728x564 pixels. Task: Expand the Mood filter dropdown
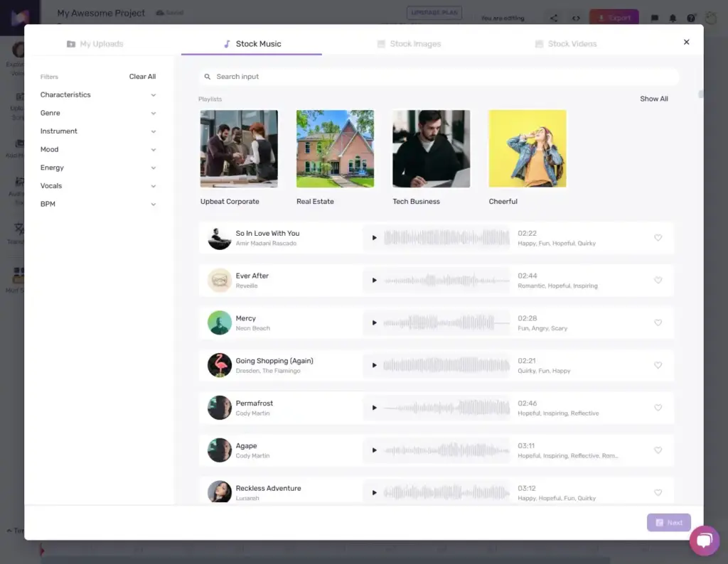pyautogui.click(x=98, y=149)
